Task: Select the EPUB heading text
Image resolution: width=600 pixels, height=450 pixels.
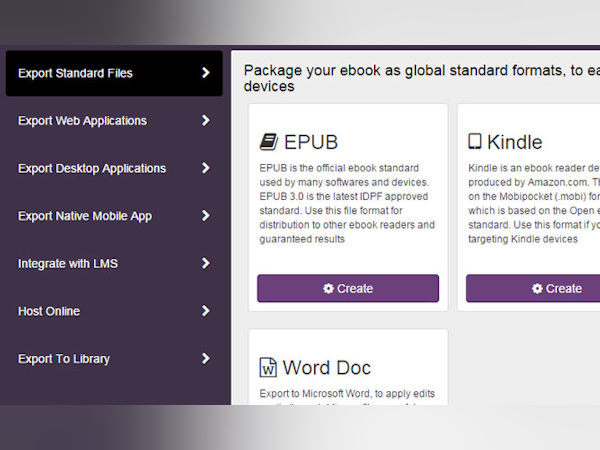Action: coord(311,142)
